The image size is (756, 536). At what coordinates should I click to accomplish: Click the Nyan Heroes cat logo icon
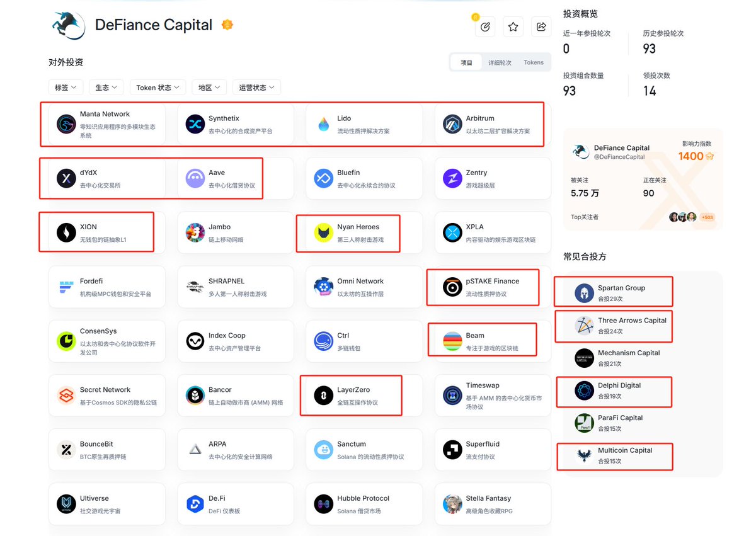[324, 232]
